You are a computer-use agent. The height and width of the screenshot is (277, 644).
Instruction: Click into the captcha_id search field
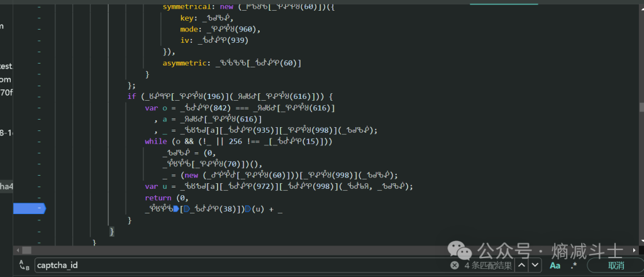coord(239,266)
